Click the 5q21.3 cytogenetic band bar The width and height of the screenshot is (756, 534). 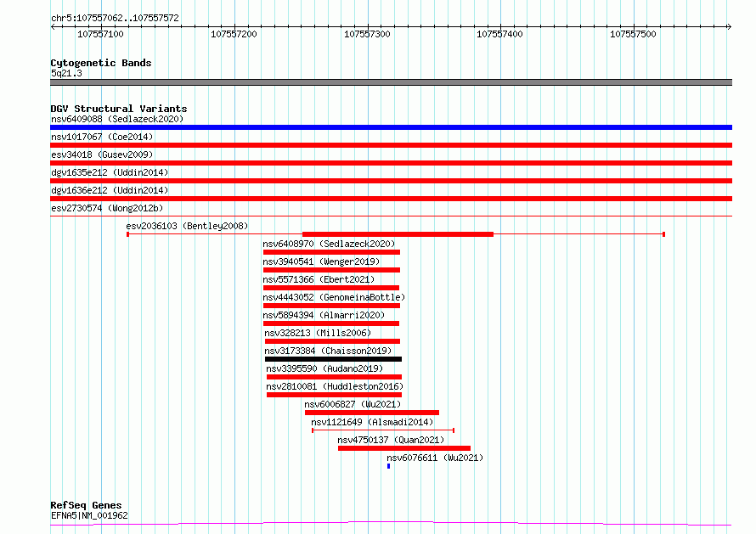[x=391, y=82]
